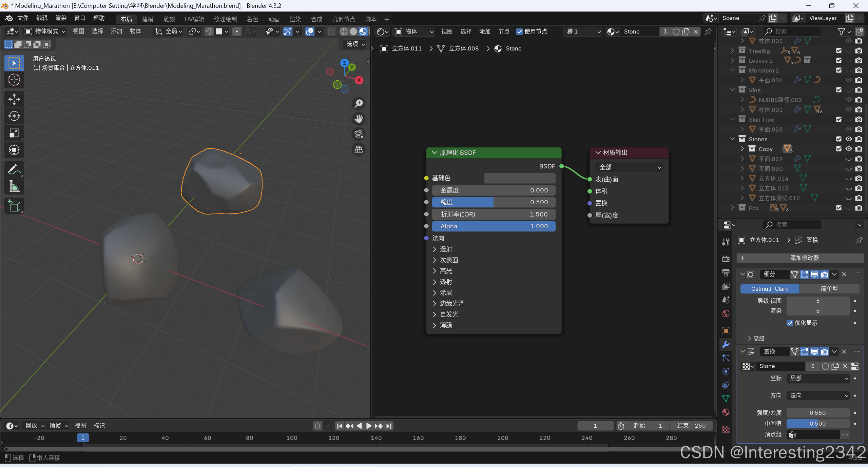Toggle the camera view icon in the viewport
This screenshot has height=467, width=868.
pyautogui.click(x=359, y=134)
